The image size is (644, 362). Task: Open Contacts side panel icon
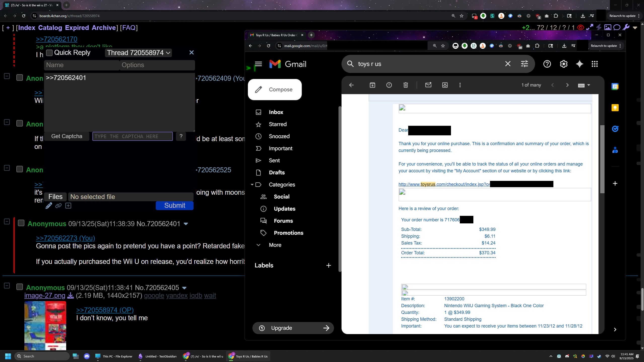pyautogui.click(x=615, y=150)
